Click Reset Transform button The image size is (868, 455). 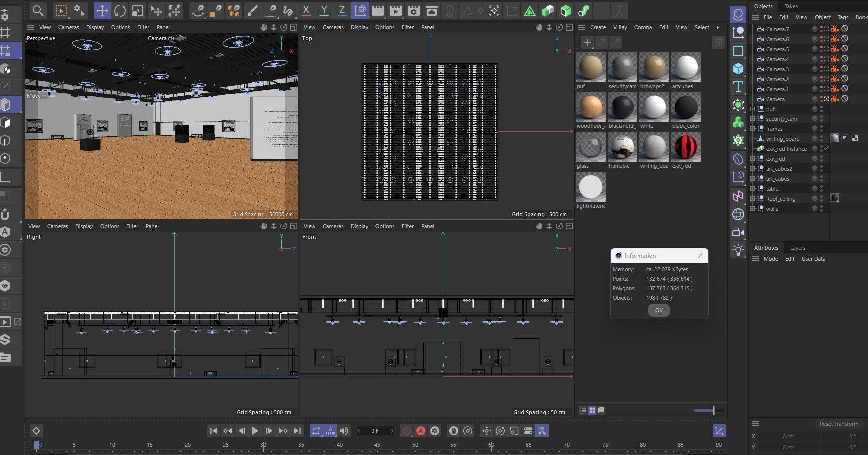[x=839, y=424]
